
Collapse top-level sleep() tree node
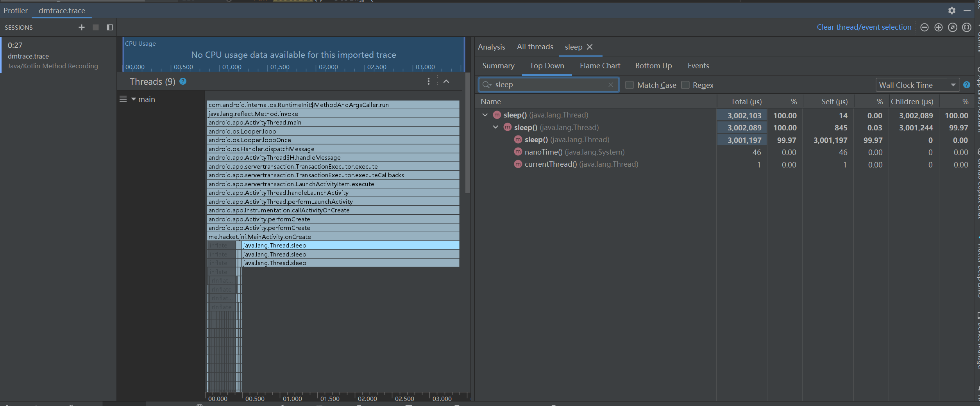point(485,115)
